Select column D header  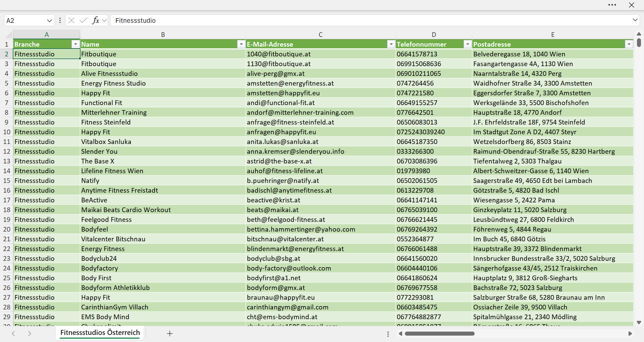434,35
